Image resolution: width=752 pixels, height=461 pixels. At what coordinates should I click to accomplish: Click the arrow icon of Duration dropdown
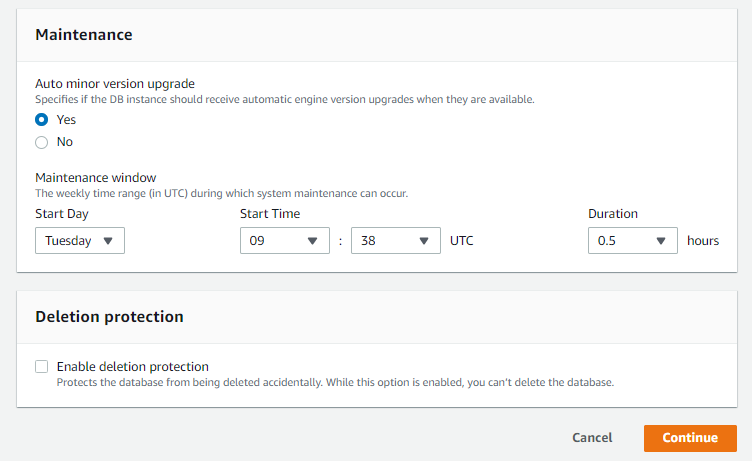pos(661,241)
